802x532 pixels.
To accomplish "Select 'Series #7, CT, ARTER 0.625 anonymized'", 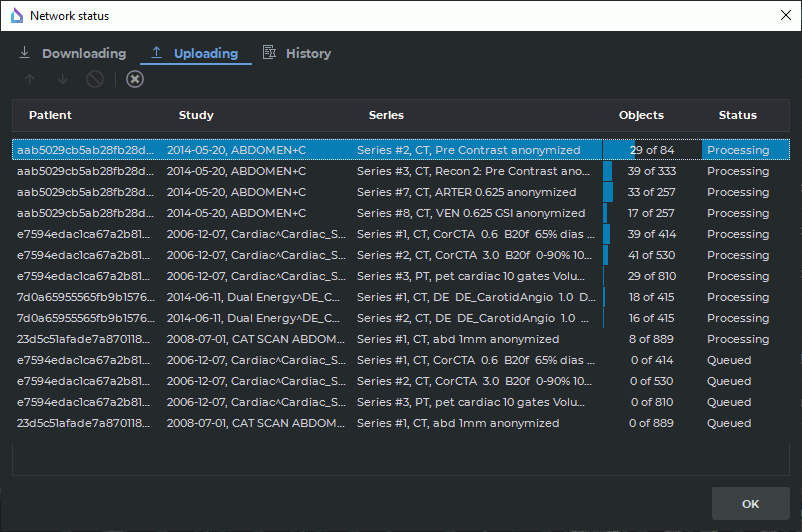I will tap(401, 192).
